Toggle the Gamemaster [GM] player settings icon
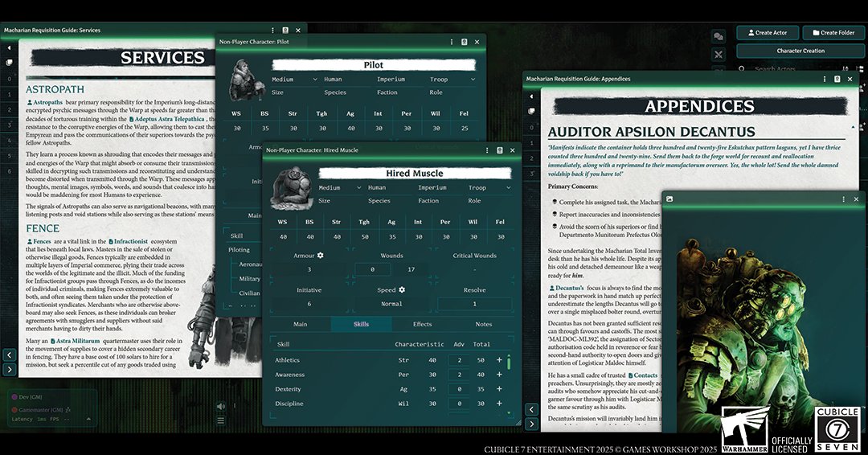868x455 pixels. coord(68,410)
